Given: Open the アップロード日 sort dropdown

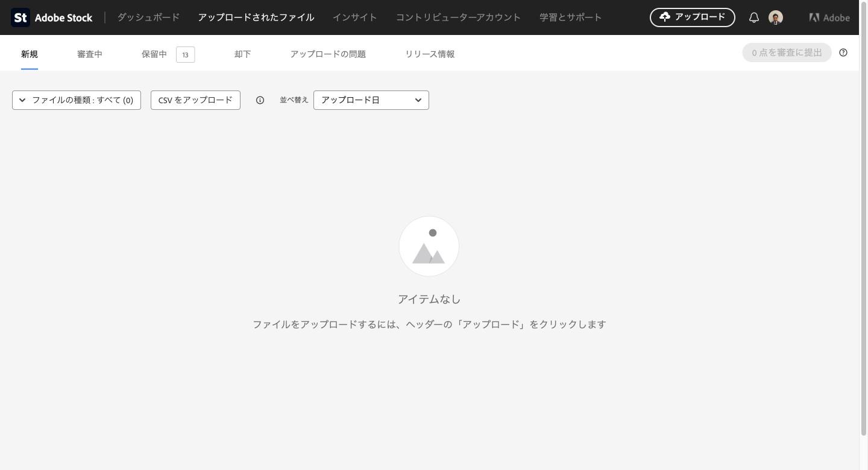Looking at the screenshot, I should coord(371,100).
